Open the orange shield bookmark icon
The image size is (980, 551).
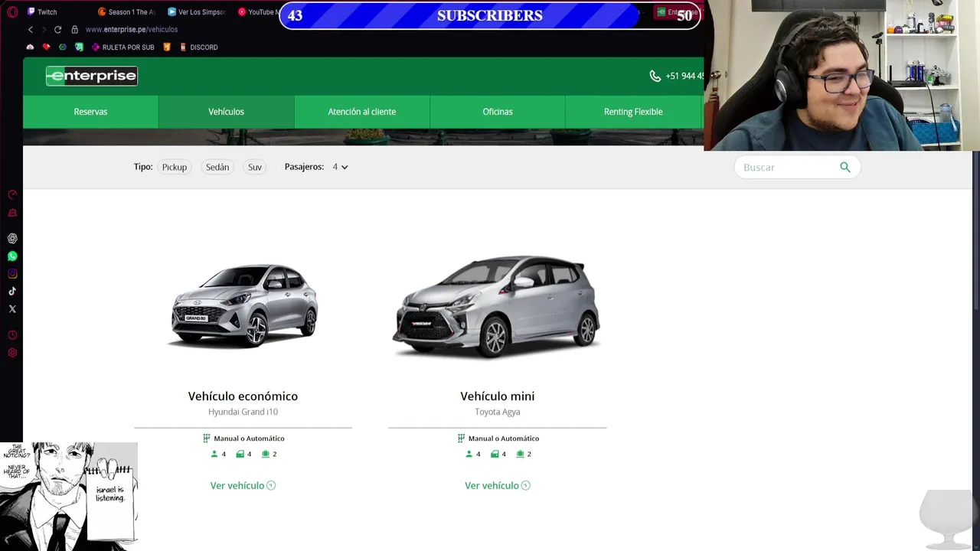click(167, 47)
